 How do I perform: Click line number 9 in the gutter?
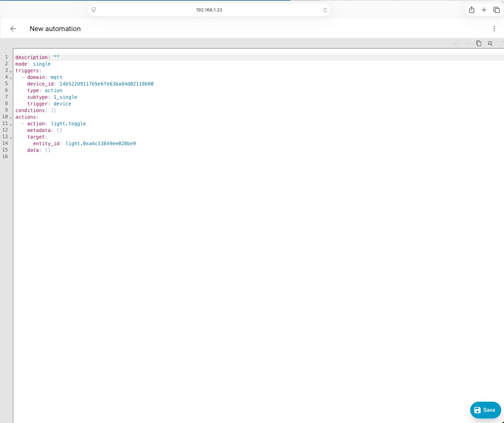tap(6, 110)
